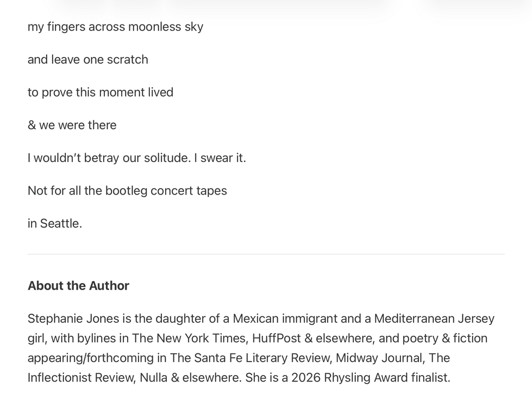Click 'The Santa Fe Literary Review' text
The height and width of the screenshot is (406, 532).
coord(250,358)
